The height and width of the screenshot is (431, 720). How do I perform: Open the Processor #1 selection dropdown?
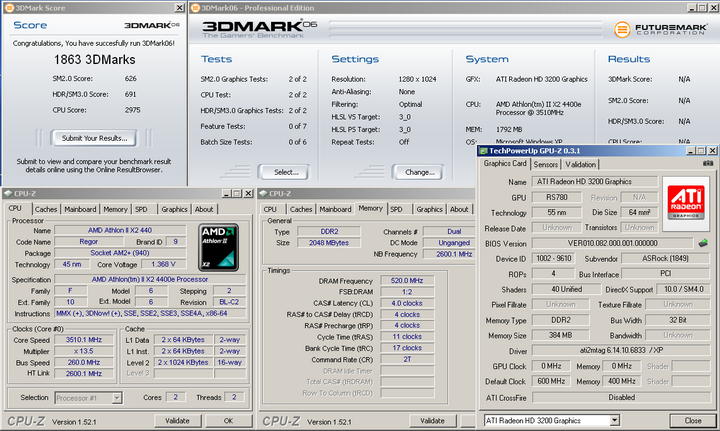pos(117,398)
